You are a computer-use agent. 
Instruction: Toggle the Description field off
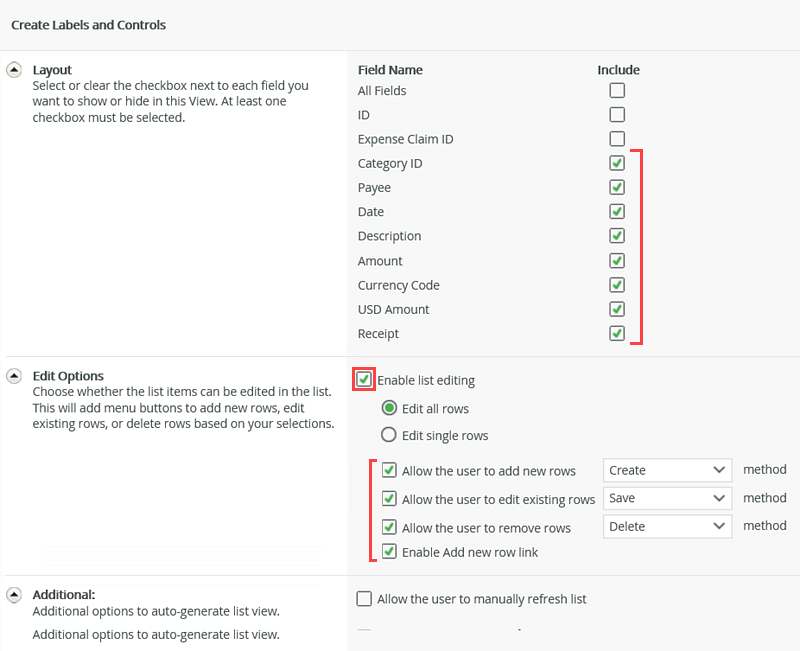click(617, 235)
